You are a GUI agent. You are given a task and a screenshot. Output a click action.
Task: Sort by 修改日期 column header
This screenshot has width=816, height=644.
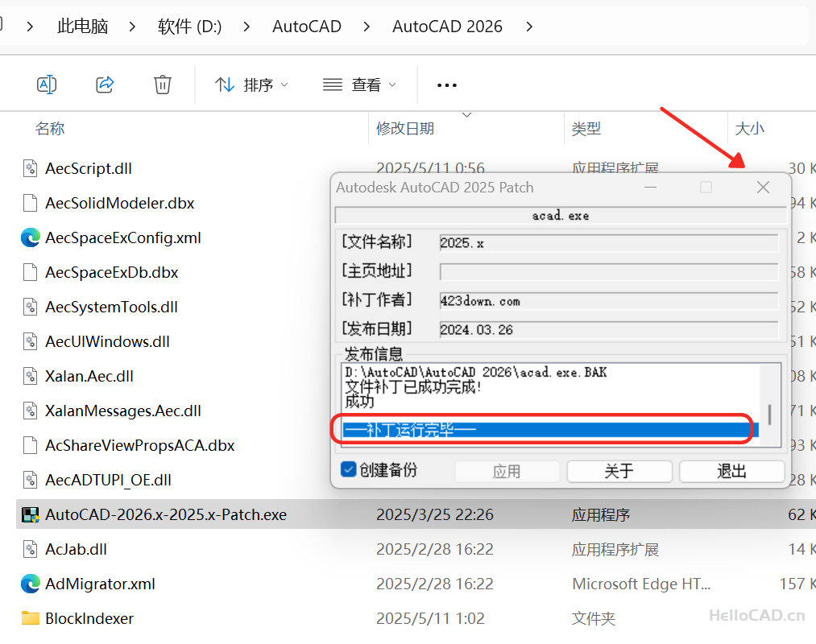[405, 129]
